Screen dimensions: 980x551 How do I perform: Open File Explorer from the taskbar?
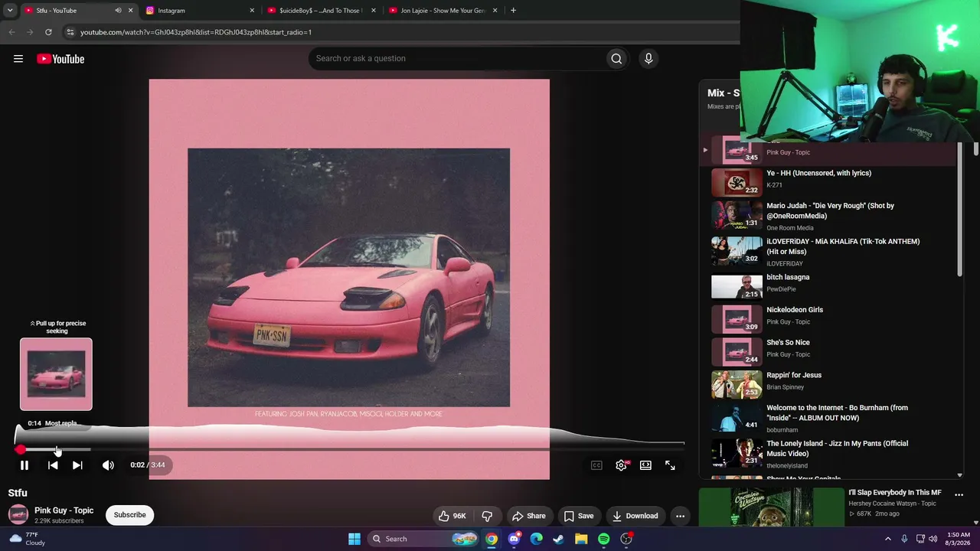[581, 539]
